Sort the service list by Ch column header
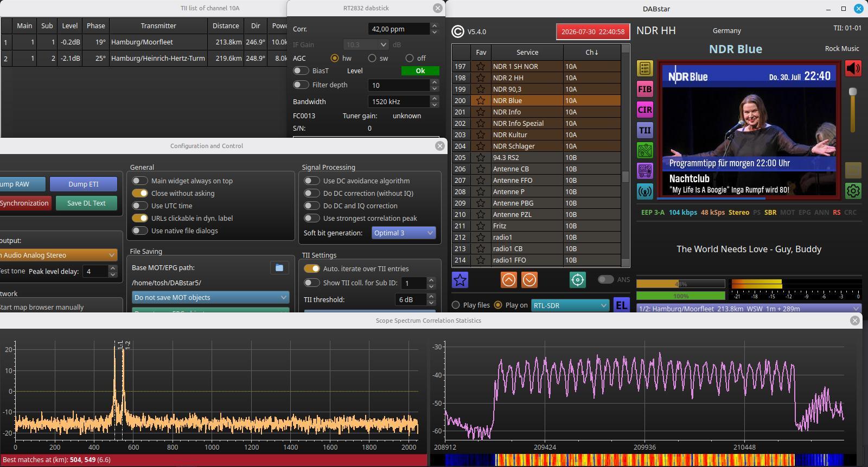Image resolution: width=868 pixels, height=467 pixels. pyautogui.click(x=592, y=52)
